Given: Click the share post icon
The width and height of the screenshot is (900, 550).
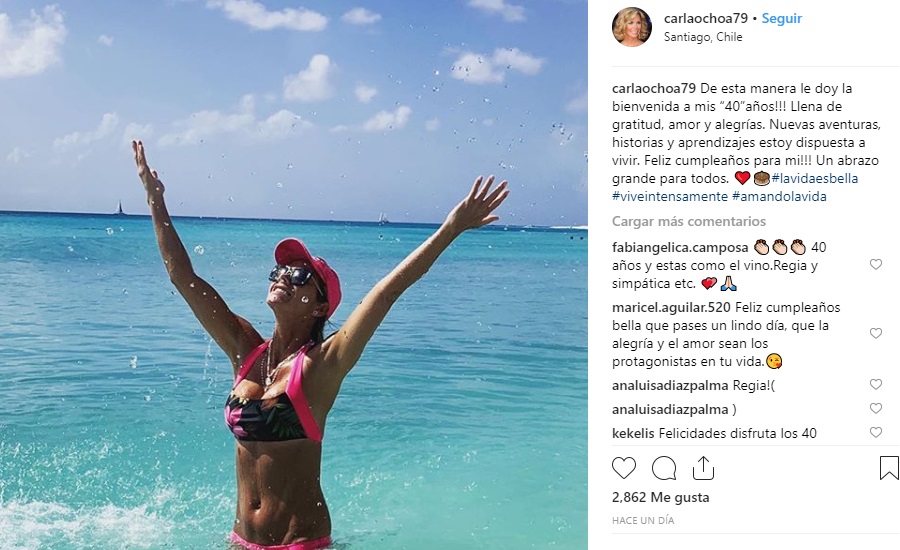Looking at the screenshot, I should pyautogui.click(x=703, y=468).
